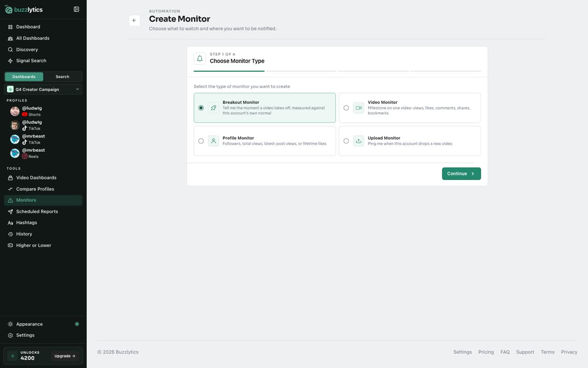Open the Q4 Creator Campaign dropdown
This screenshot has width=588, height=368.
point(43,89)
